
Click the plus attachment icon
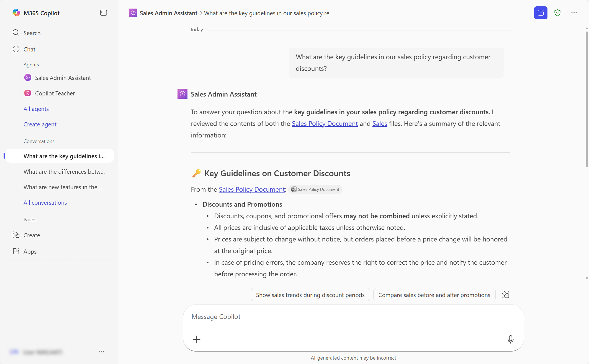click(x=196, y=339)
